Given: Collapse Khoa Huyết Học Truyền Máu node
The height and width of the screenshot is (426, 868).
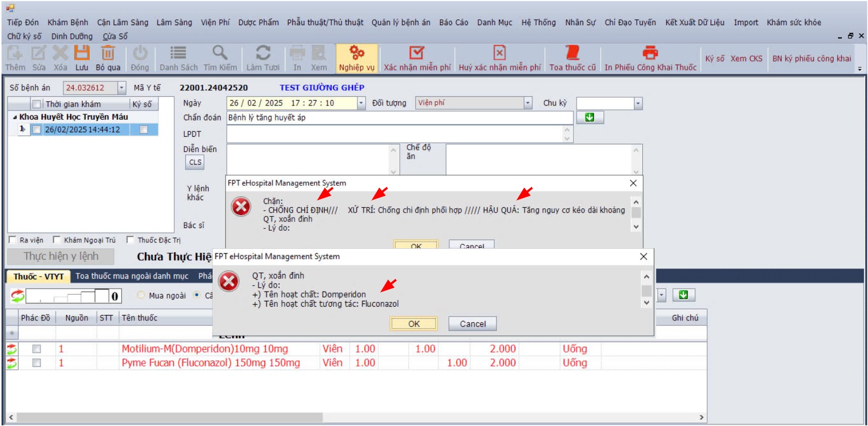Looking at the screenshot, I should 15,117.
